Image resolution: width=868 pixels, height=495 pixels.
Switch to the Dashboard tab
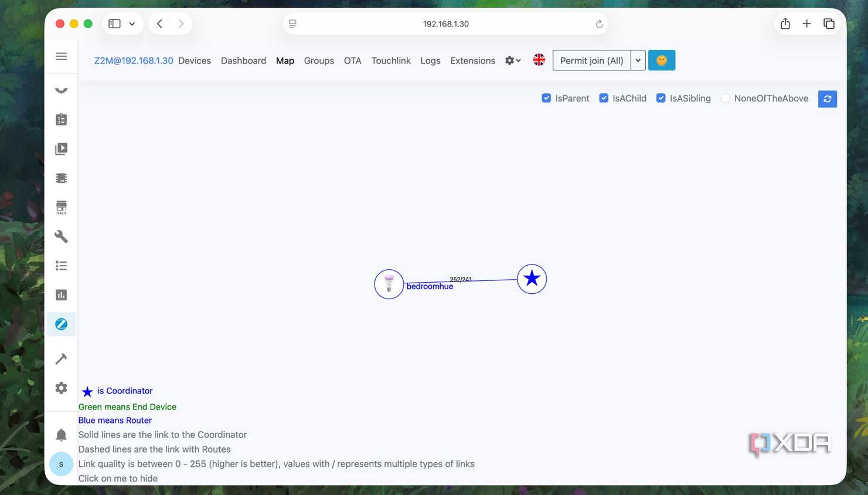click(x=243, y=60)
